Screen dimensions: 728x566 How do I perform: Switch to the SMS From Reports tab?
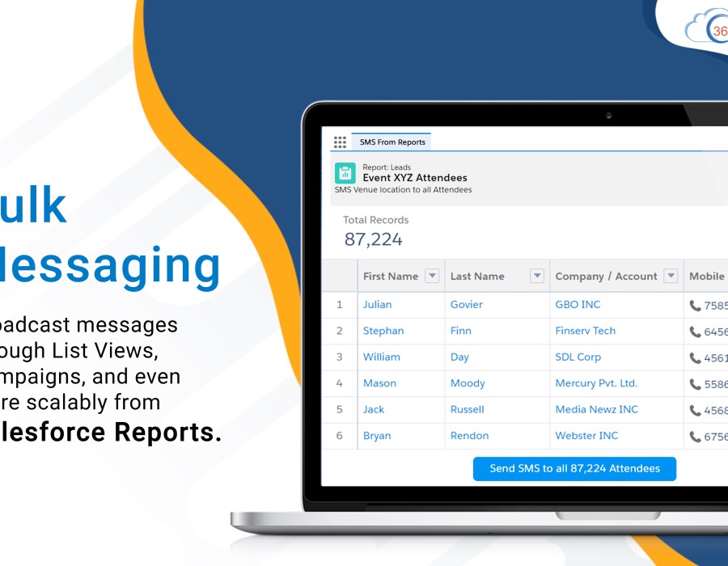pyautogui.click(x=392, y=142)
